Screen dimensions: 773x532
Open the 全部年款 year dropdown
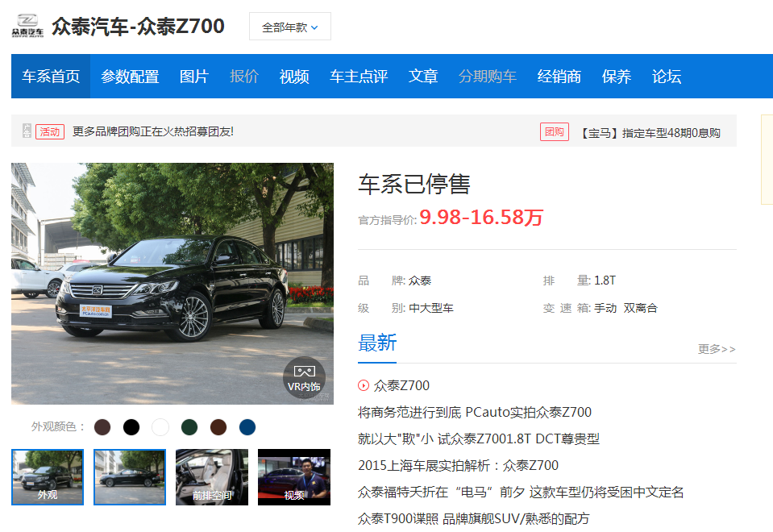click(290, 27)
